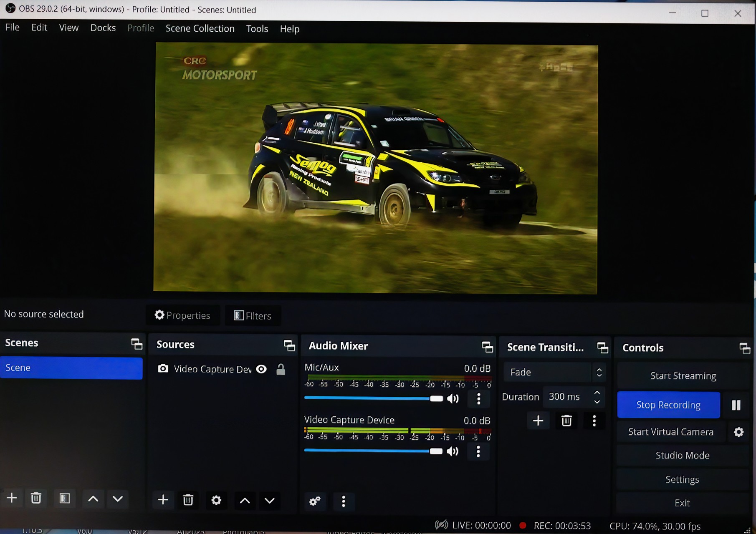
Task: Click the REC 00:03:53 status text
Action: 562,526
